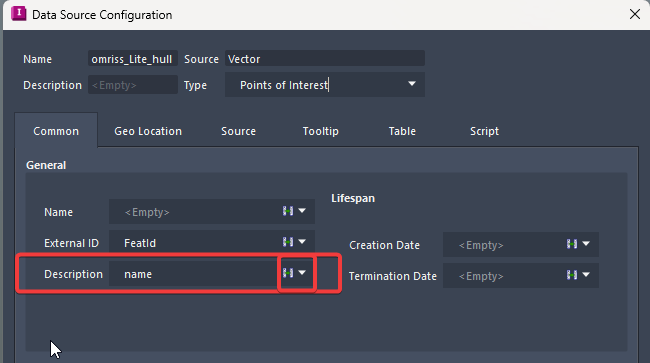650x363 pixels.
Task: Click the property mapping icon in External ID field
Action: [288, 242]
